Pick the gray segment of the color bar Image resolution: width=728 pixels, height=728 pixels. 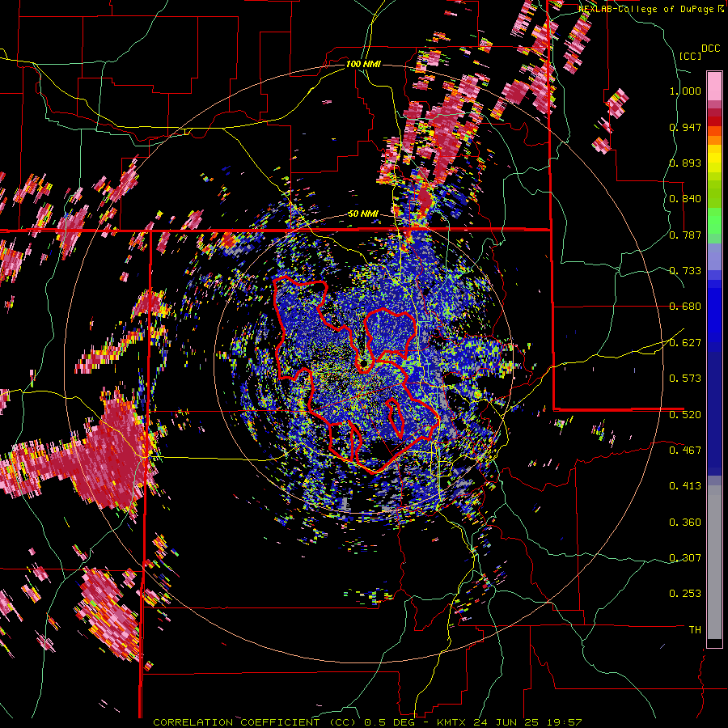[714, 562]
